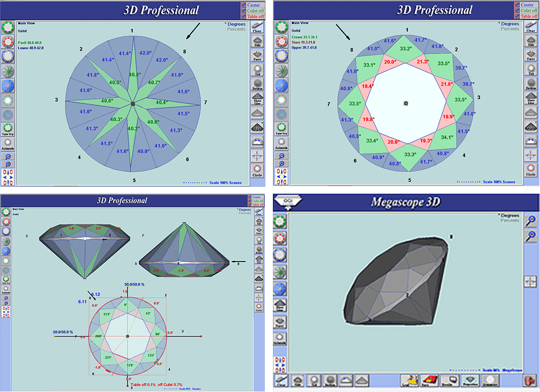
Task: Click Upper 39.7-41.8 label in crown-view window
Action: 304,48
